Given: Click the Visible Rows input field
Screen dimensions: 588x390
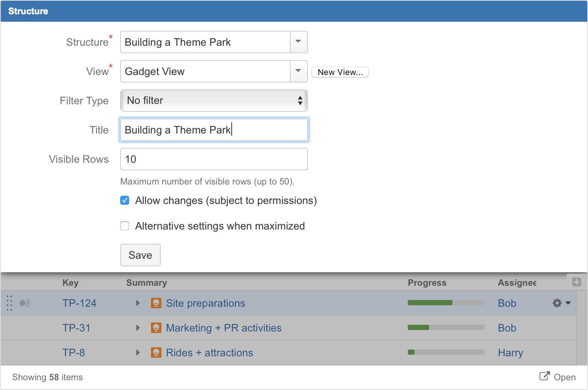Looking at the screenshot, I should pyautogui.click(x=214, y=159).
